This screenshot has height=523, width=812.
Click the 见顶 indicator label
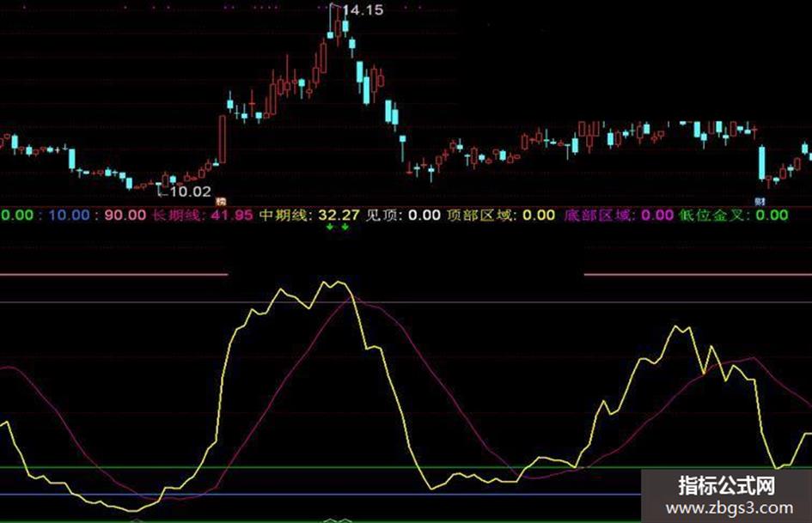click(x=382, y=215)
